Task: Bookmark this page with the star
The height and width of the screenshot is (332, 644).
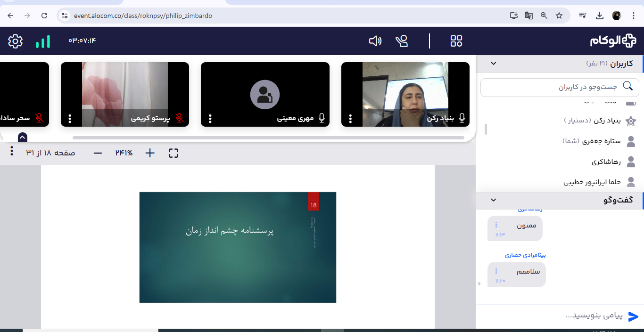Action: click(559, 16)
